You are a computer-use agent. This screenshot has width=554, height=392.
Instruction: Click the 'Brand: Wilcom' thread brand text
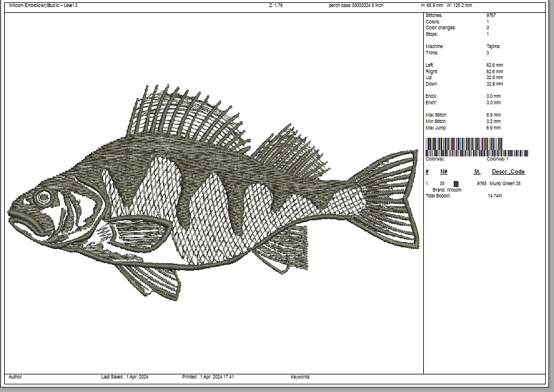pyautogui.click(x=447, y=190)
